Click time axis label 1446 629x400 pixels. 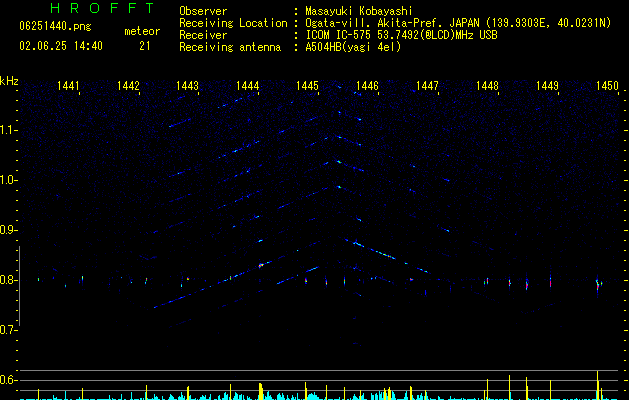pyautogui.click(x=367, y=86)
